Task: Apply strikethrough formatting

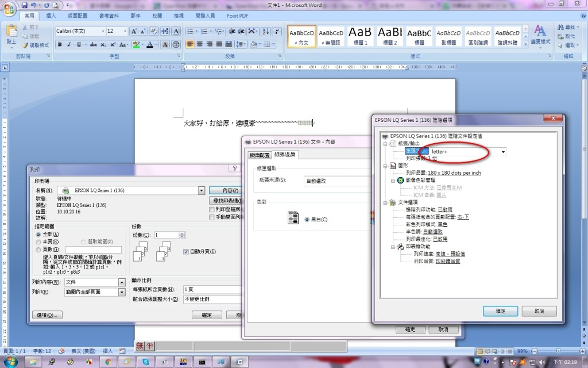Action: click(x=94, y=44)
